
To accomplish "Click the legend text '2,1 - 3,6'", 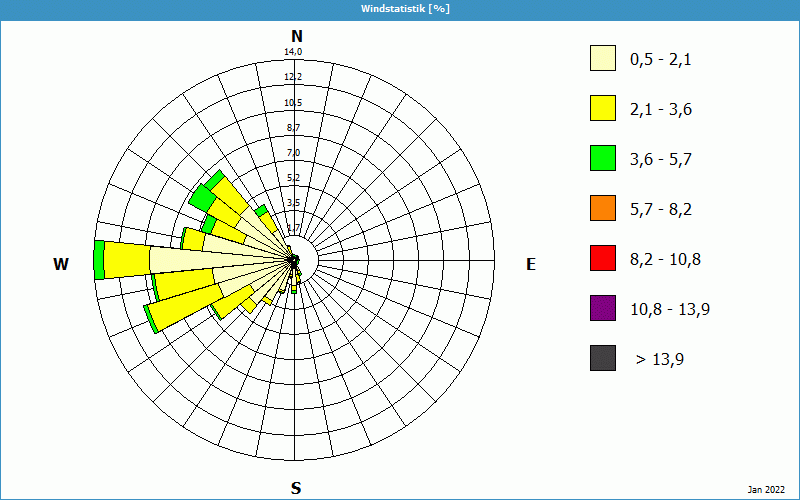I will point(660,109).
